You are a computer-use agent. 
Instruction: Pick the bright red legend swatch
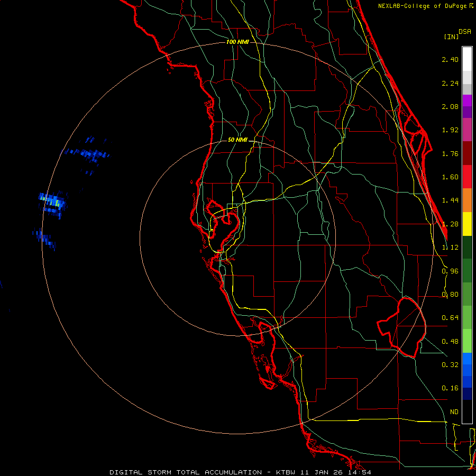pos(467,177)
